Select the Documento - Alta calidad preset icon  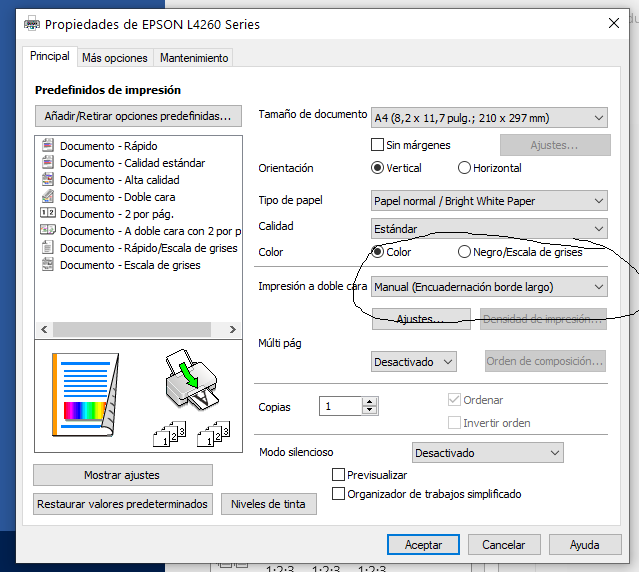(47, 180)
